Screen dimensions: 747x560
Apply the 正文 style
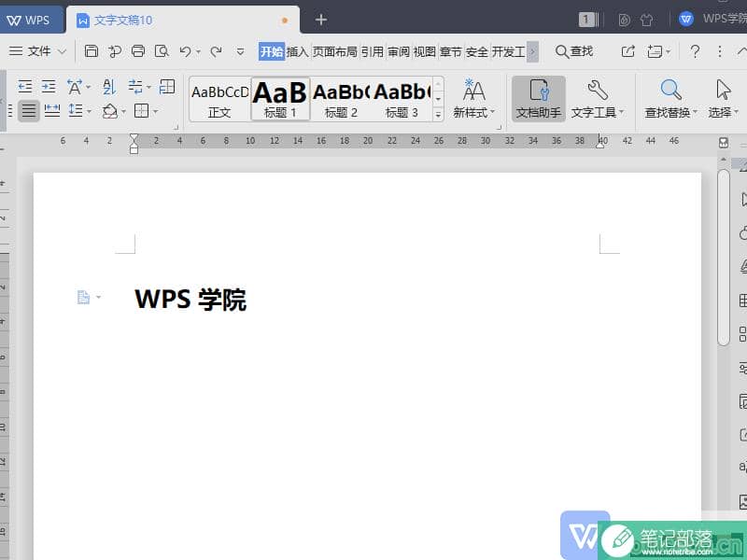[219, 99]
